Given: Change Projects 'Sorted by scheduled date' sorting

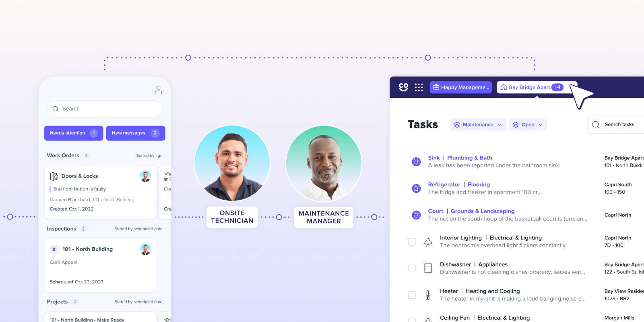Looking at the screenshot, I should tap(138, 302).
